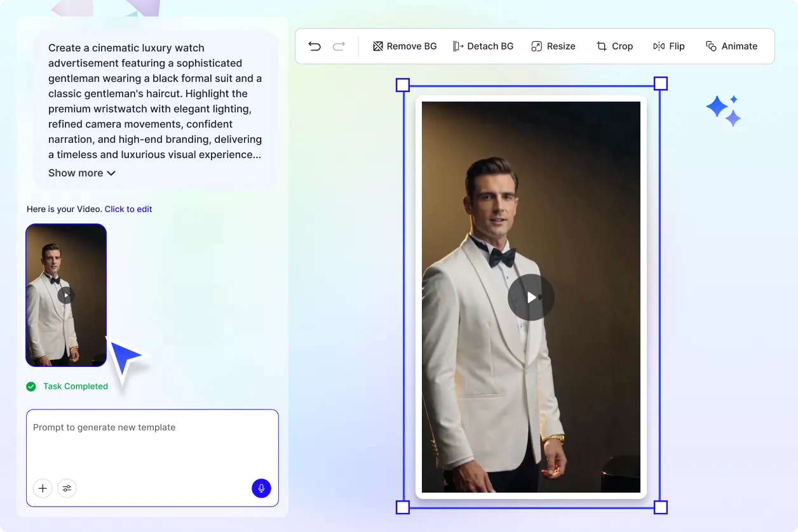Select the bottom-right selection frame handle
Screen dimensions: 798x532
[661, 507]
